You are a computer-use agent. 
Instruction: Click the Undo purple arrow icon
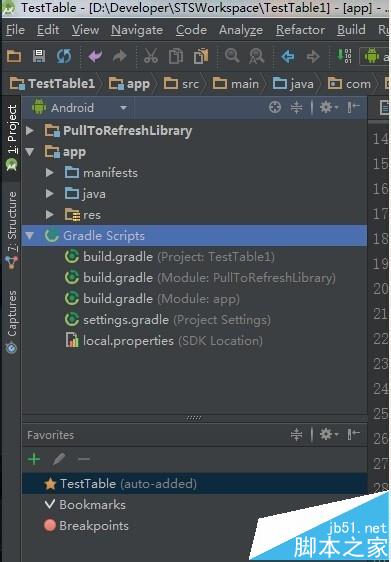coord(95,56)
